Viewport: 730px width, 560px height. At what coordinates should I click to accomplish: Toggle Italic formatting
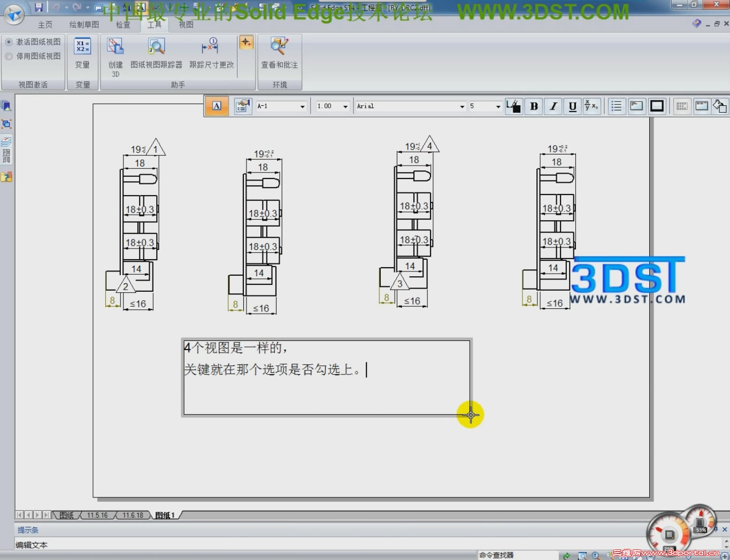coord(553,106)
